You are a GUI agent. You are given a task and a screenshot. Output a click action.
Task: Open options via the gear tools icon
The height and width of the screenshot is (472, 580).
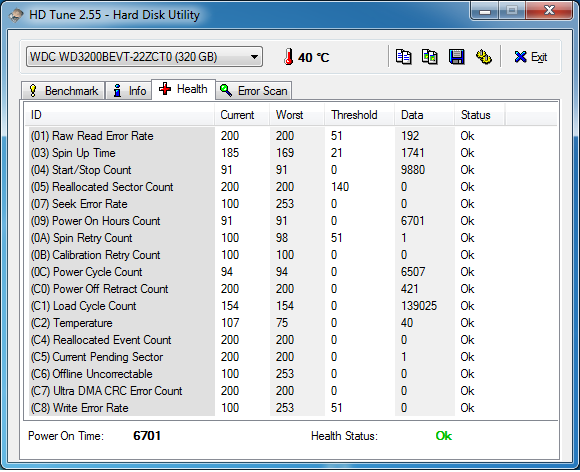(x=483, y=57)
